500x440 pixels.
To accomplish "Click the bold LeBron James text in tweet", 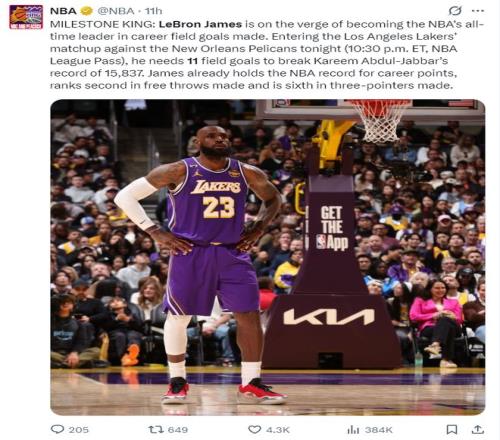I will [200, 24].
